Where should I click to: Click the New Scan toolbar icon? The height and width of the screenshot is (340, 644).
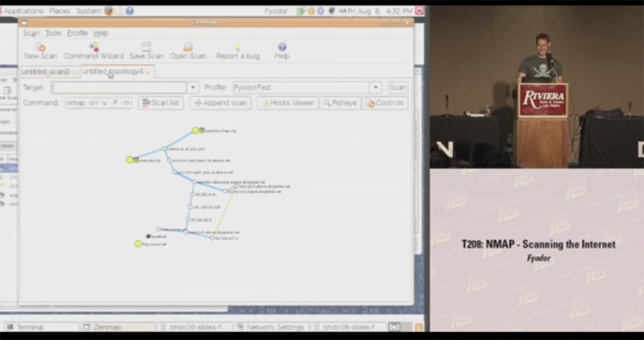(x=41, y=47)
